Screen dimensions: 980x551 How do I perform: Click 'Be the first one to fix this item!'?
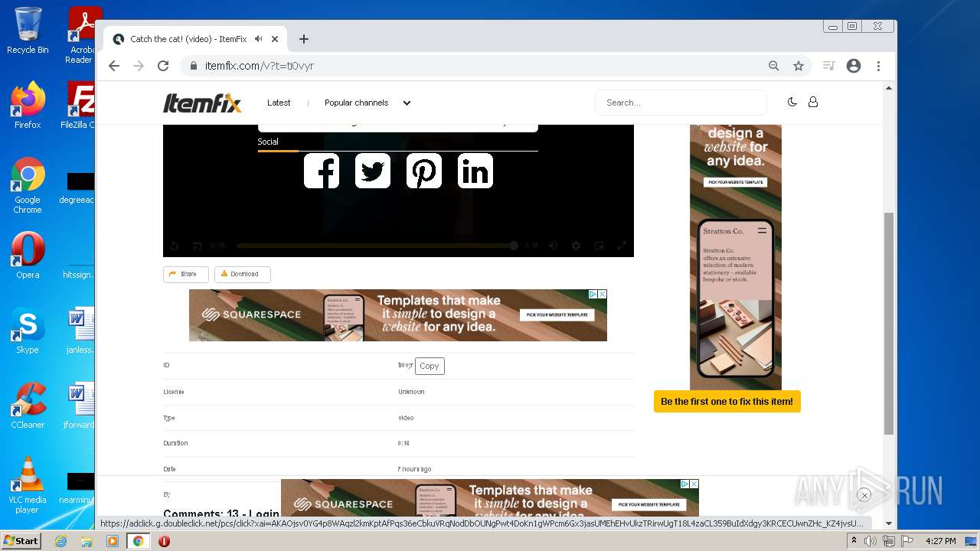[727, 402]
